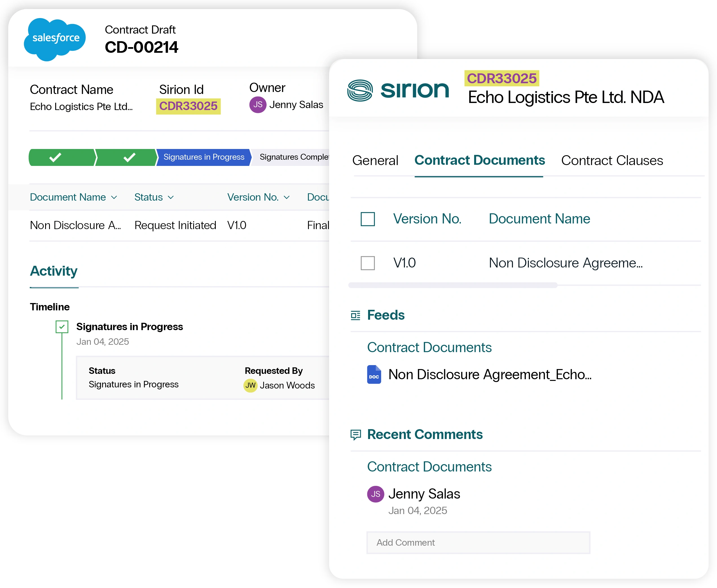Open Non Disclosure Agreement_Echo file link
The height and width of the screenshot is (588, 717).
(489, 375)
